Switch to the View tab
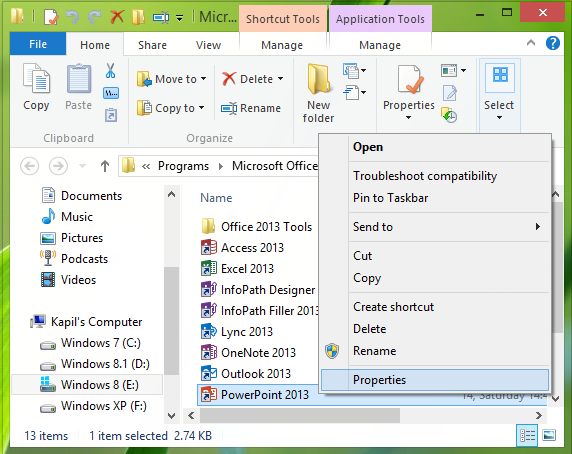The image size is (572, 454). pyautogui.click(x=208, y=45)
